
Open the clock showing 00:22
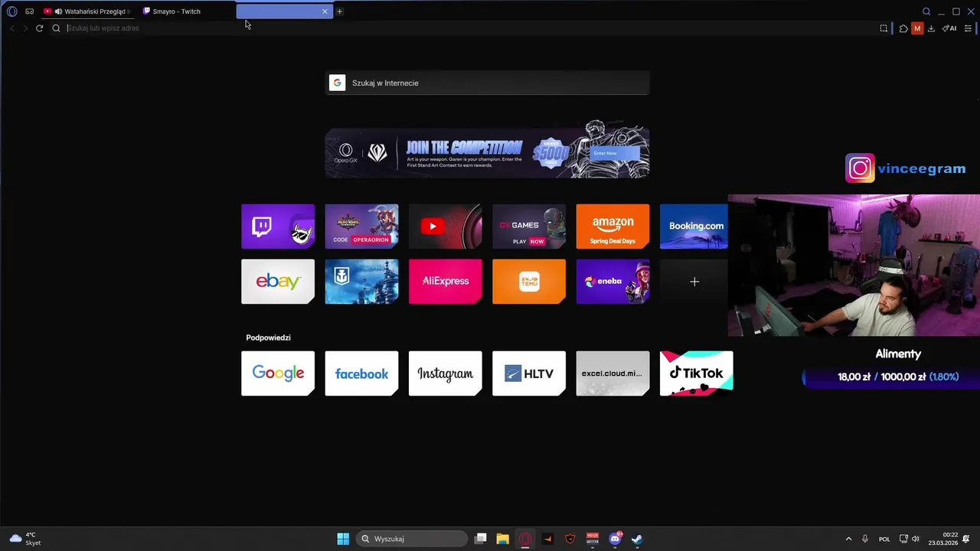click(943, 539)
